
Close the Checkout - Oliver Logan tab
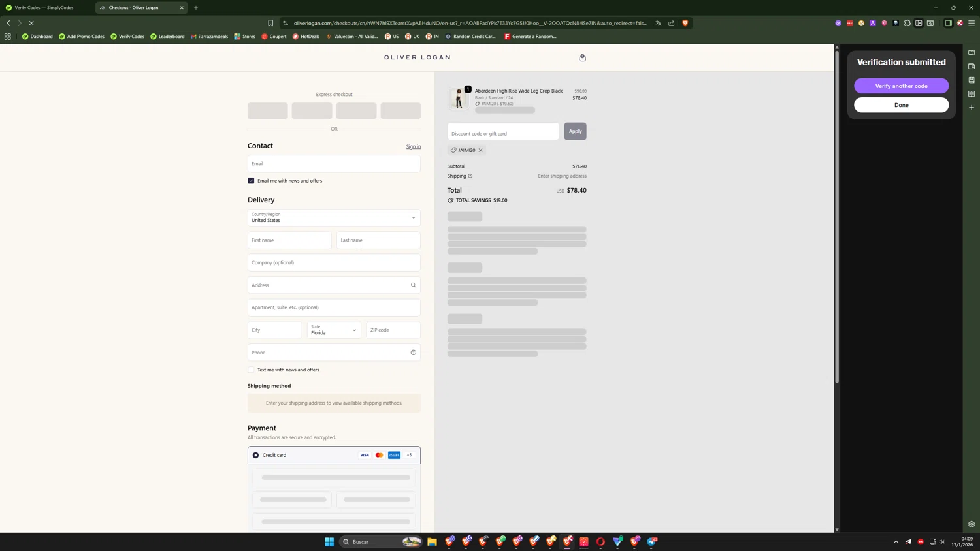[x=182, y=8]
